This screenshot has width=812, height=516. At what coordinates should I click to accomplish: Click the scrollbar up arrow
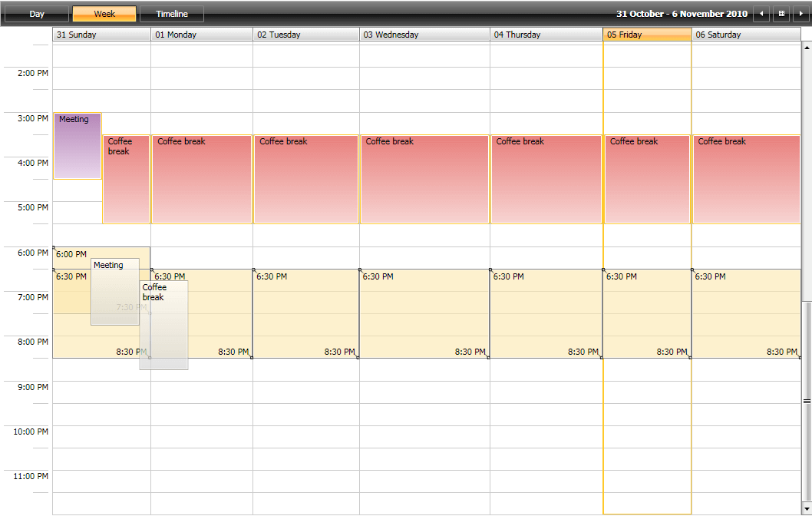[x=807, y=46]
